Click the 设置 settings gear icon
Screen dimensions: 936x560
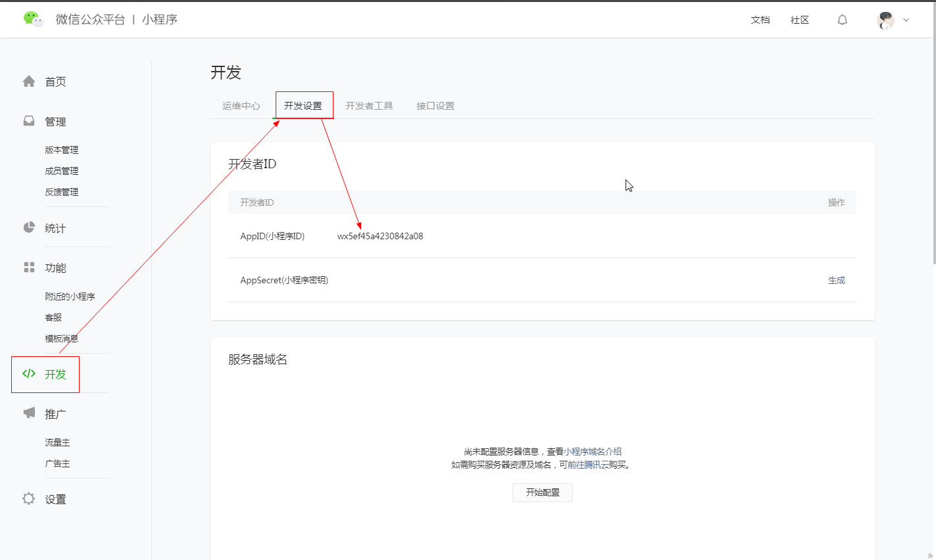[29, 498]
